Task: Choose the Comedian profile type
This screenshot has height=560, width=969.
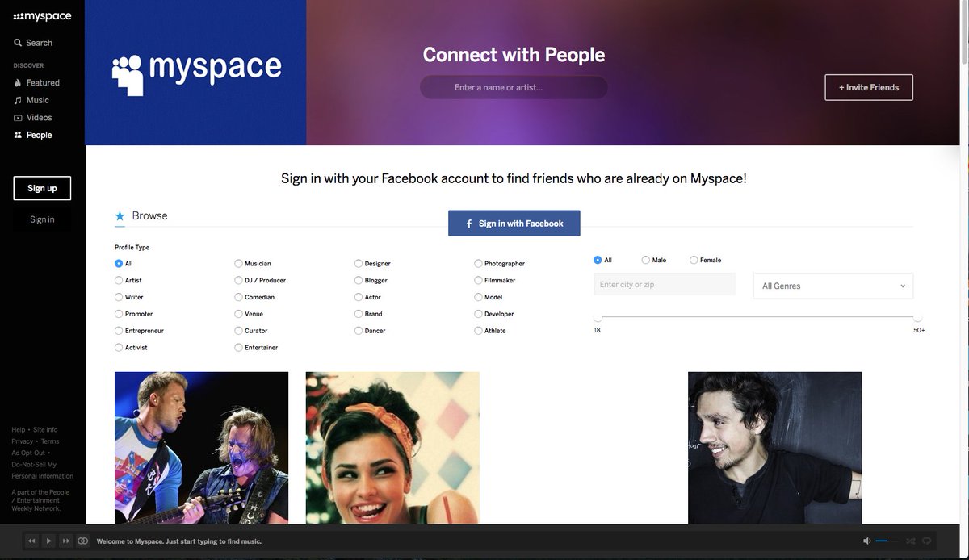Action: (238, 297)
